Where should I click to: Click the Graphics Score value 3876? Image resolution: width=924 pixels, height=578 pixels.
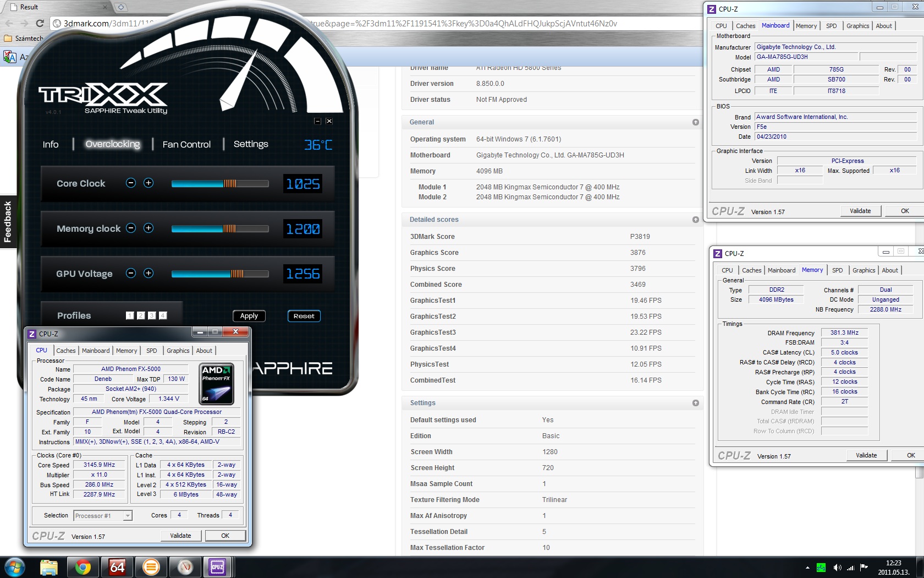tap(638, 253)
